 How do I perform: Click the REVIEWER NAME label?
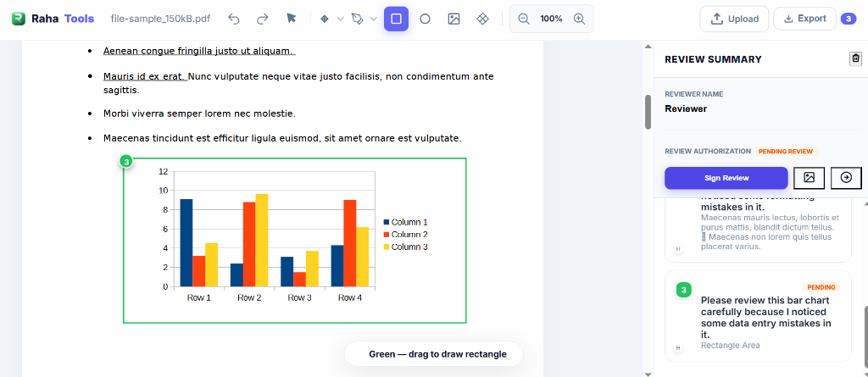(693, 94)
